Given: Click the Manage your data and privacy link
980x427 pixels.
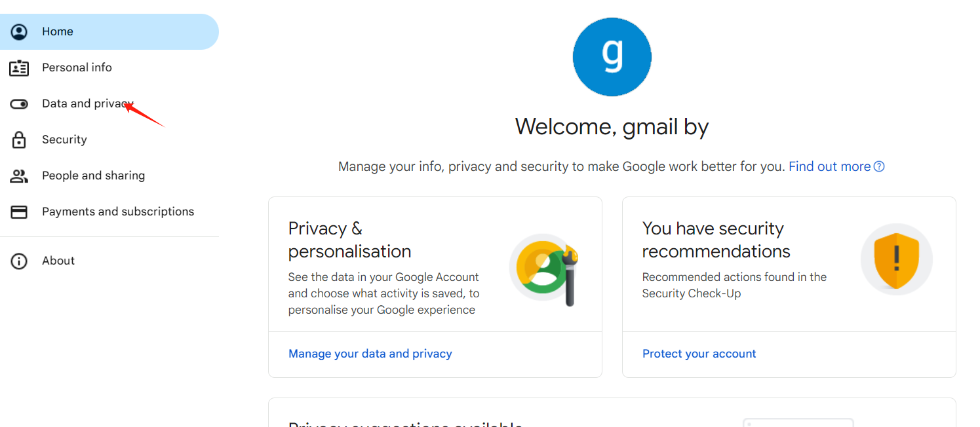Looking at the screenshot, I should click(370, 354).
